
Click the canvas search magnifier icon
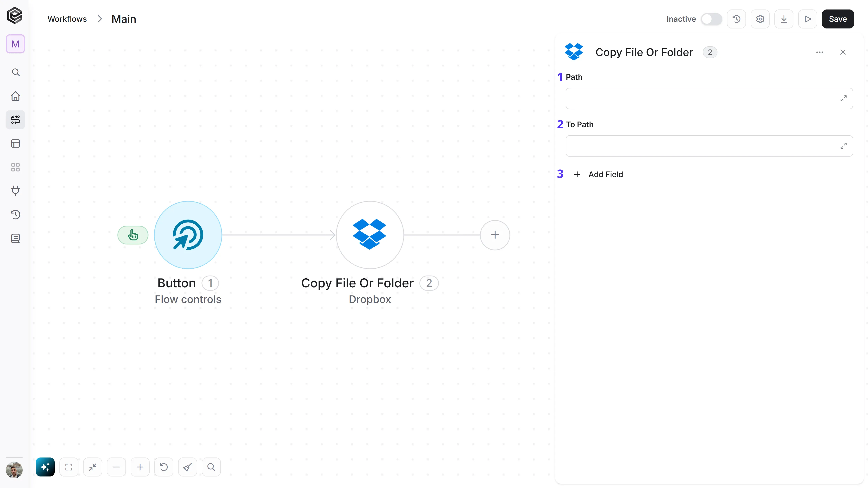point(211,467)
